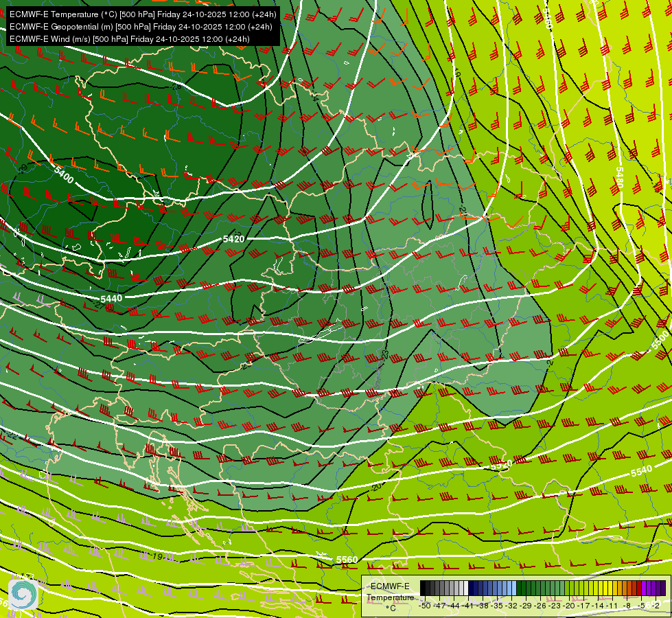Click the 5500 geopotential contour label

pos(660,339)
